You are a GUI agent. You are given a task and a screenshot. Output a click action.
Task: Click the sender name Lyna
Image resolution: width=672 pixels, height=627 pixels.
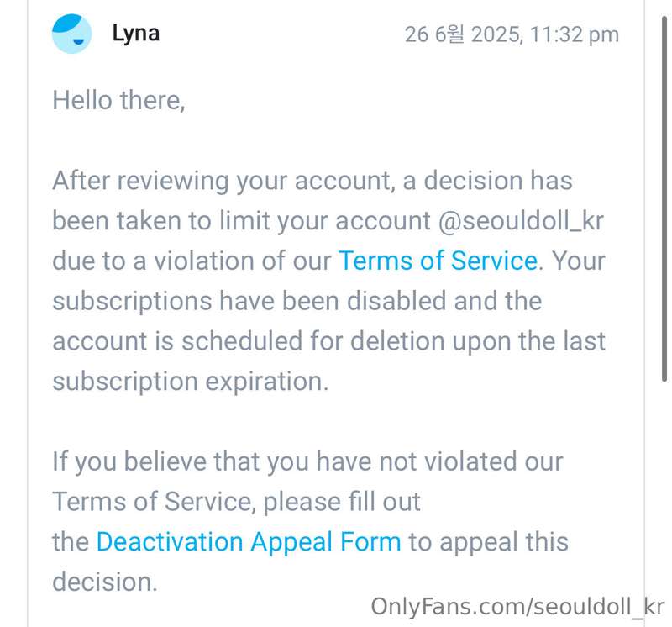click(136, 34)
